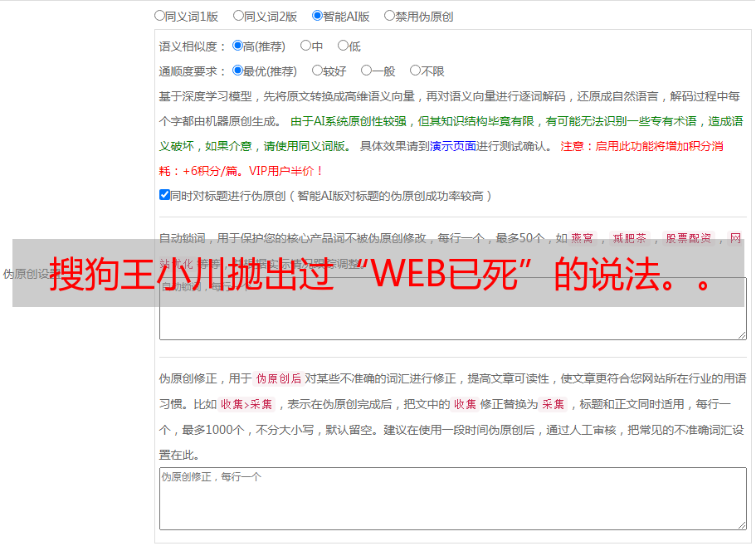Set 通顺度要求 to 一般

click(366, 71)
